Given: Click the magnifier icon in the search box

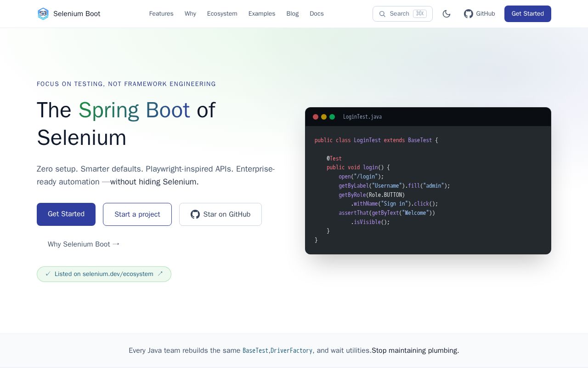Looking at the screenshot, I should (x=382, y=14).
